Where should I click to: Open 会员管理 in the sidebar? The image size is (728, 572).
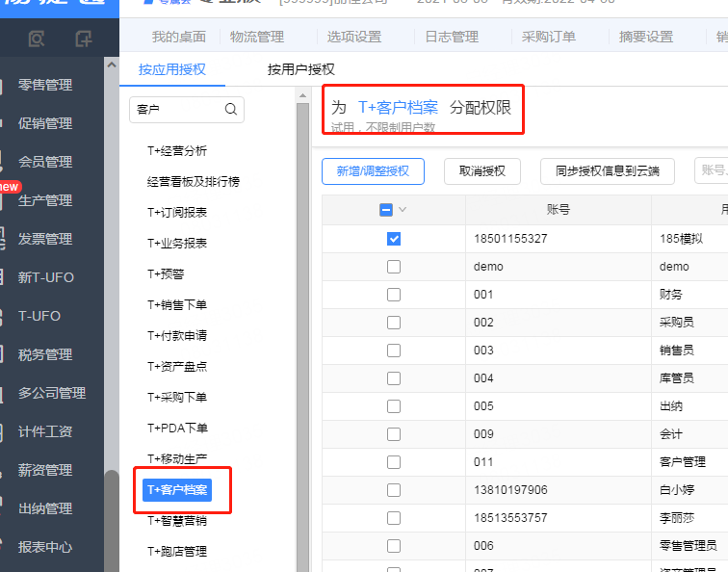(45, 162)
